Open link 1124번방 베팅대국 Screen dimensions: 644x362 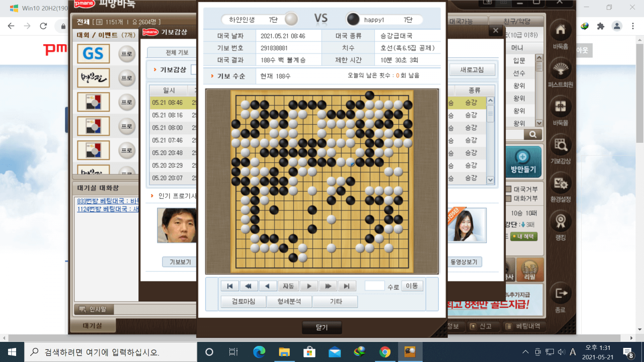tap(107, 209)
